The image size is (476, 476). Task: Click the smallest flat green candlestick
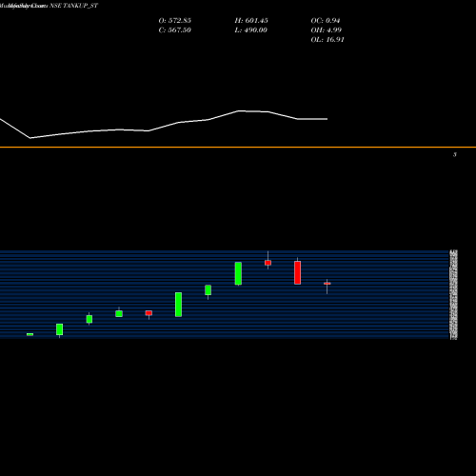pos(30,334)
